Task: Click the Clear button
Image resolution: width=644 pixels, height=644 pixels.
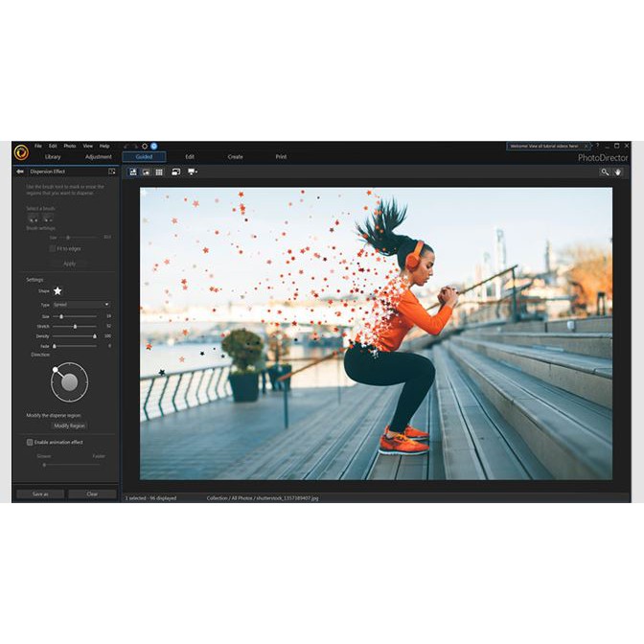Action: 92,494
